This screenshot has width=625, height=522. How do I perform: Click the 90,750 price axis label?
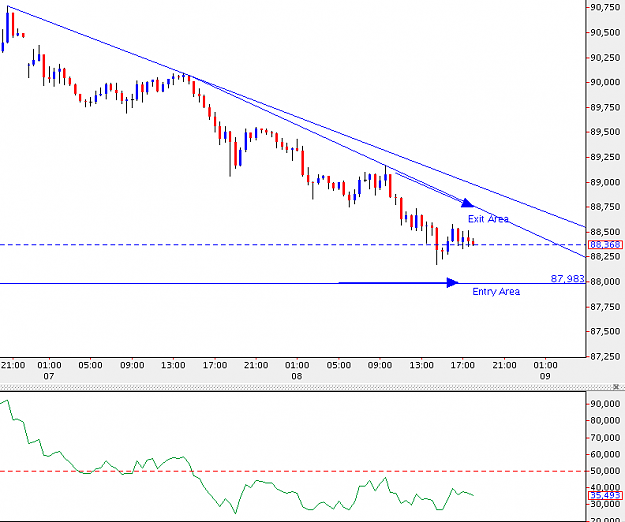[605, 7]
